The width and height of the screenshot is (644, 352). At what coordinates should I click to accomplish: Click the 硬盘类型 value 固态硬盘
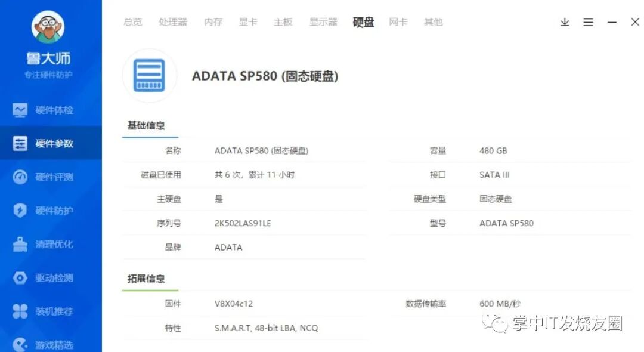coord(496,199)
